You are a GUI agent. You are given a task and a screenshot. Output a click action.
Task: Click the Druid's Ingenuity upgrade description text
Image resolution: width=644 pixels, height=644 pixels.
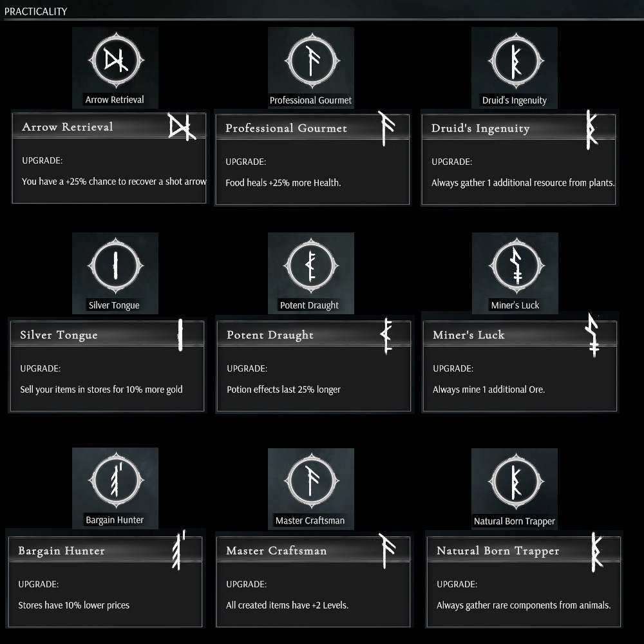522,183
